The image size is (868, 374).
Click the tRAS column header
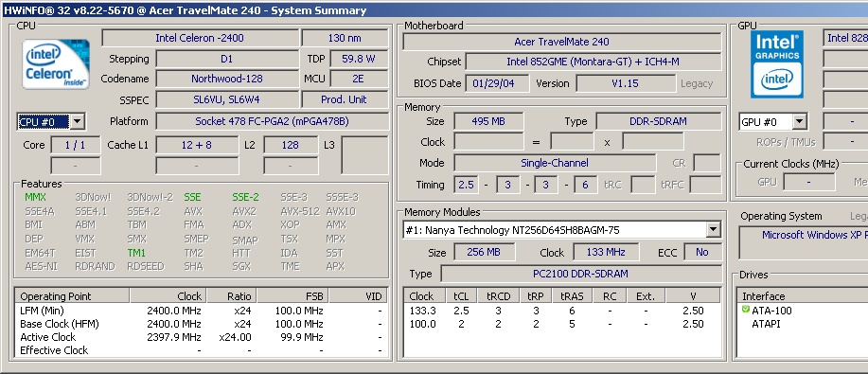pos(572,295)
